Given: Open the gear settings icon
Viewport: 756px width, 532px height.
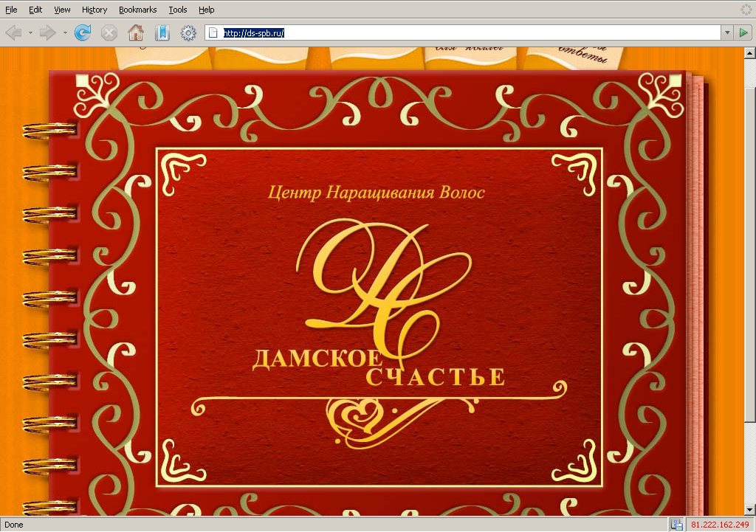Looking at the screenshot, I should (x=188, y=32).
